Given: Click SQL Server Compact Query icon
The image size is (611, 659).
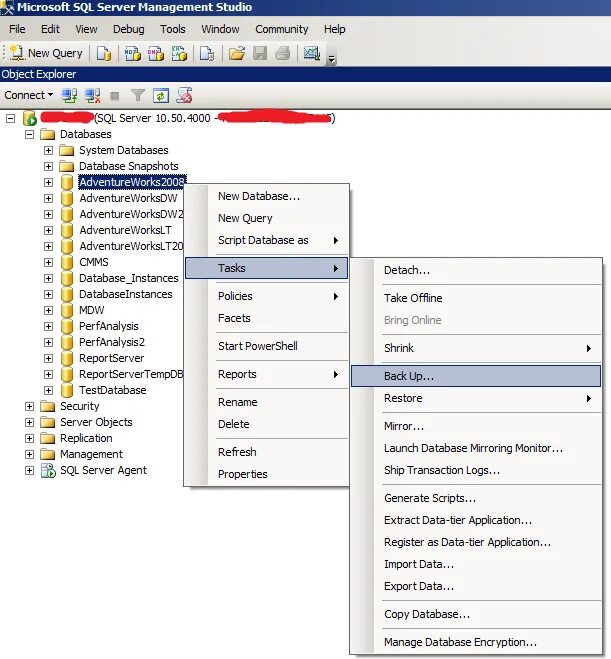Looking at the screenshot, I should pos(207,53).
